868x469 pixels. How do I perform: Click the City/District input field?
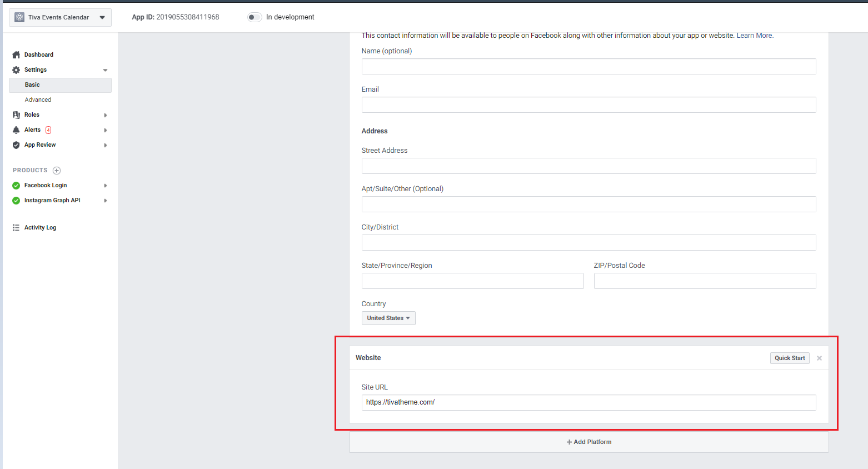point(589,243)
